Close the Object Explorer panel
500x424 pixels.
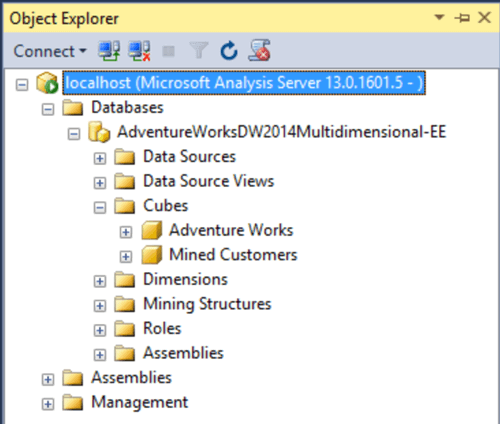[484, 17]
